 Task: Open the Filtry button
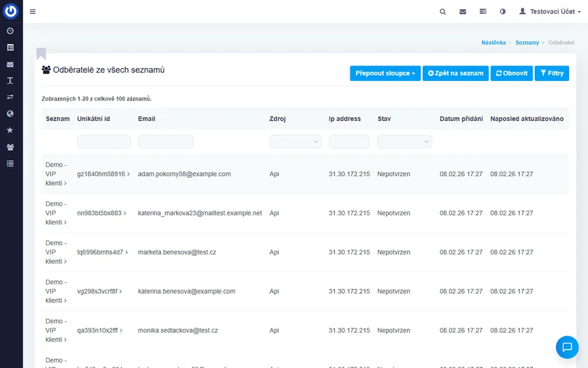551,73
